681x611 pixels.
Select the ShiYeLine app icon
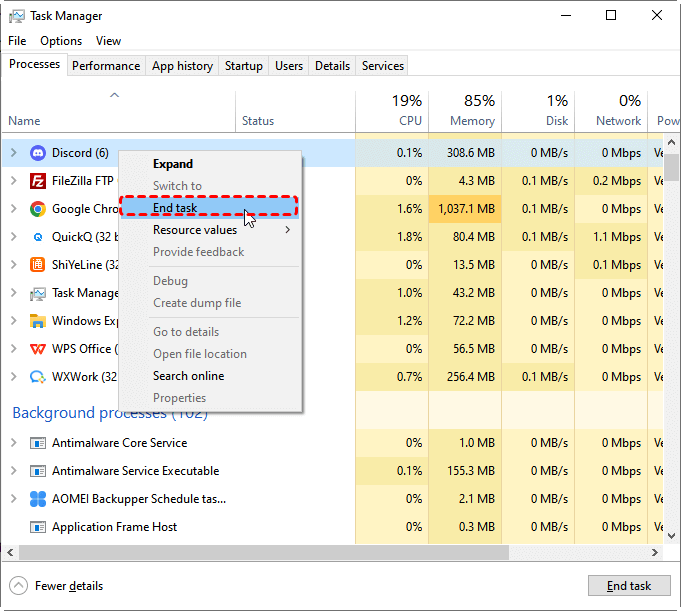38,265
